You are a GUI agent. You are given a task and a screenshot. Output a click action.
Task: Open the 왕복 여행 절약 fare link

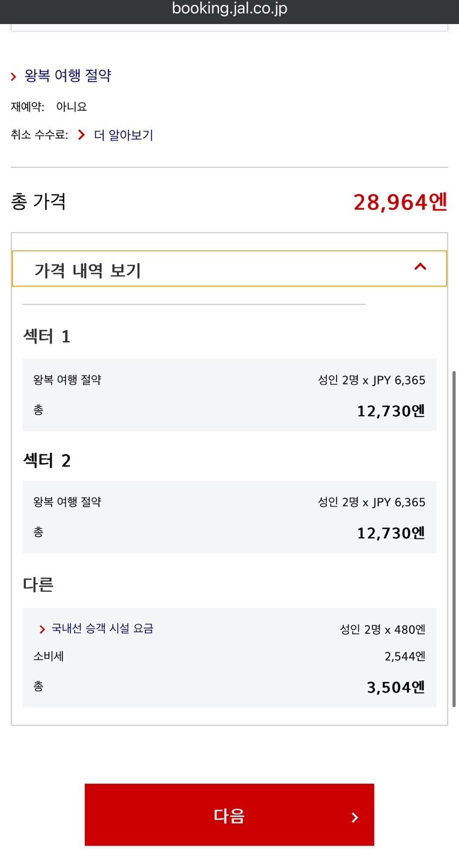tap(68, 76)
